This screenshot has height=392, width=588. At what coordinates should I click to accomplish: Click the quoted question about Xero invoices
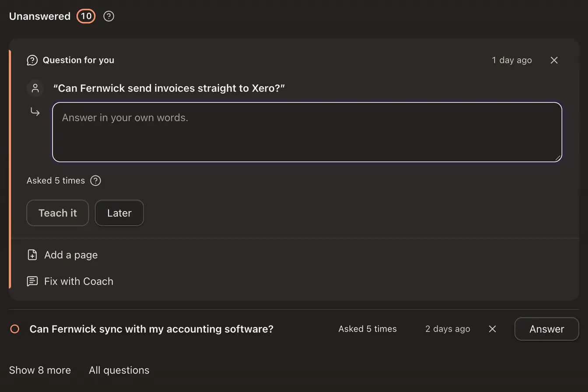(x=169, y=88)
